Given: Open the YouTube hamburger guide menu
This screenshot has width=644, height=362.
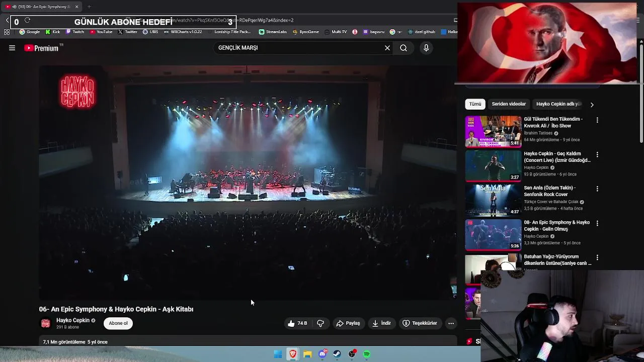Looking at the screenshot, I should coord(12,48).
